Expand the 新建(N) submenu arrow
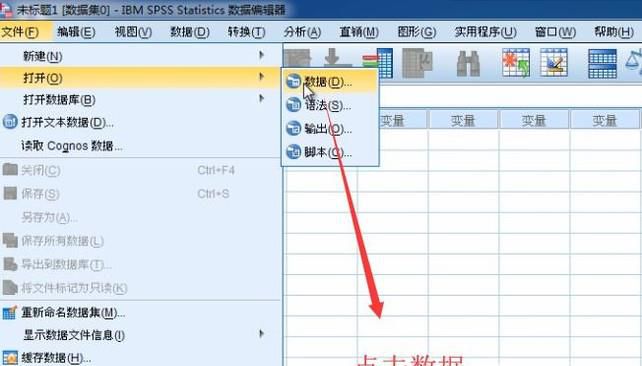642x366 pixels. click(x=261, y=55)
